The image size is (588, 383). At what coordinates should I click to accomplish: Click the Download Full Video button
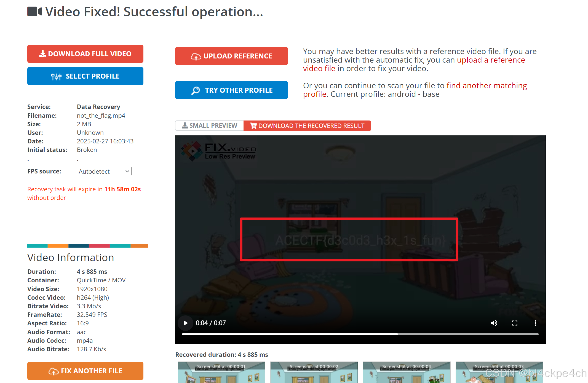85,54
